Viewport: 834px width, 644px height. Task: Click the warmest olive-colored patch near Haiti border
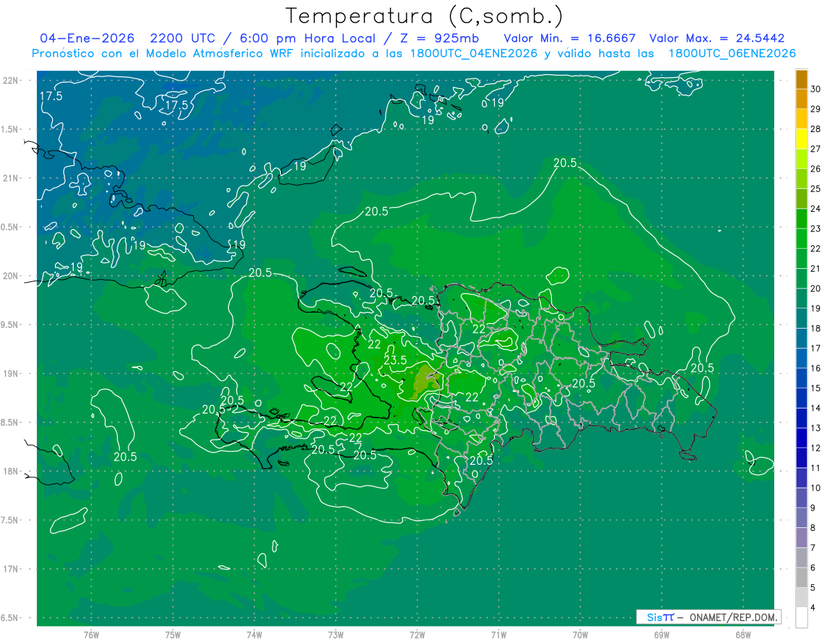pos(422,381)
